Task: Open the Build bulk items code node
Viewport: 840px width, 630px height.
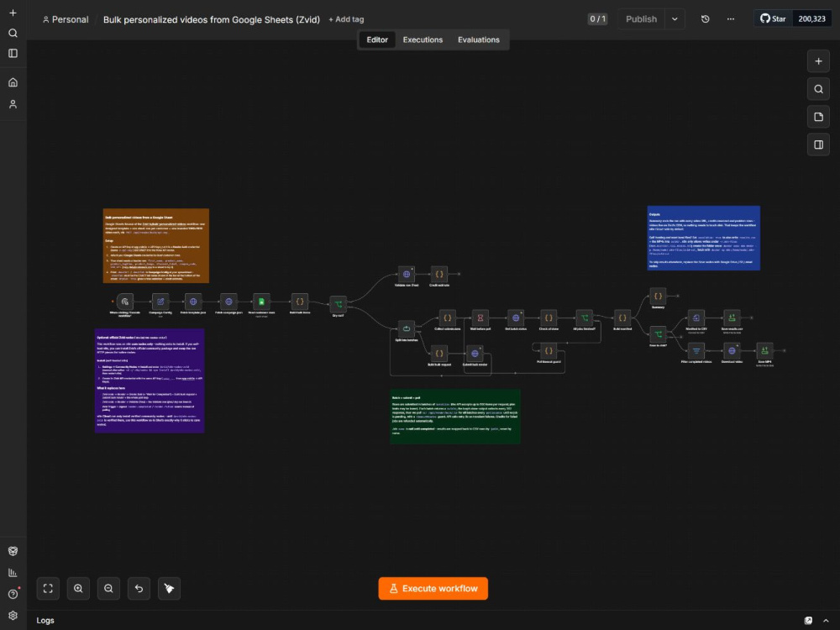Action: [x=300, y=302]
